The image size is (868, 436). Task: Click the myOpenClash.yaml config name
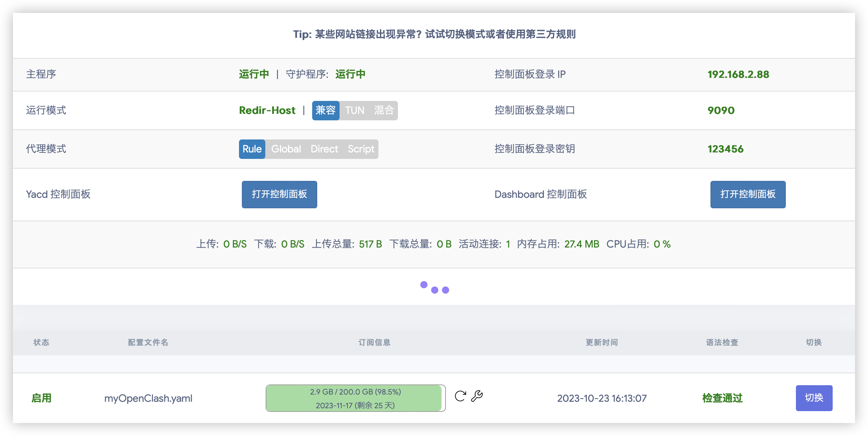(148, 398)
